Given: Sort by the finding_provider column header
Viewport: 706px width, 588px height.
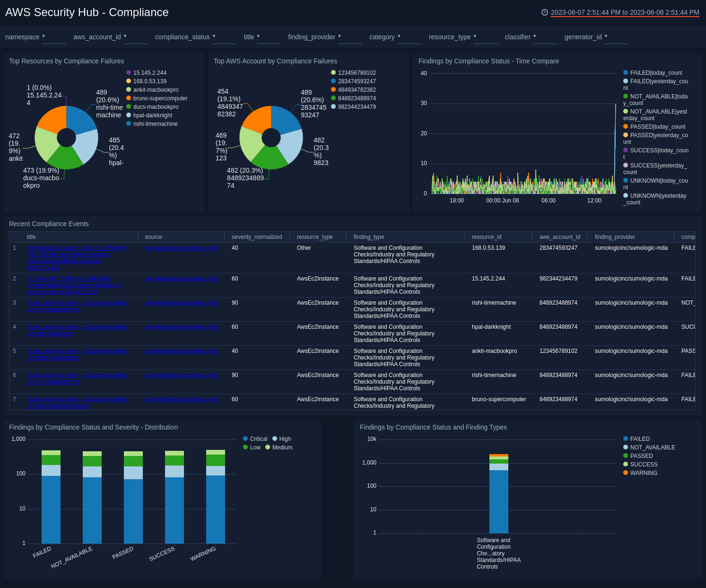Looking at the screenshot, I should point(615,237).
